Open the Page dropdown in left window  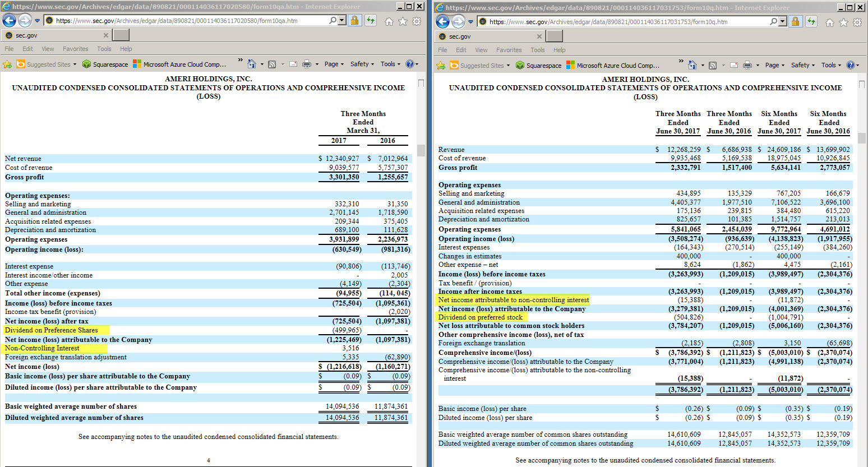point(334,64)
